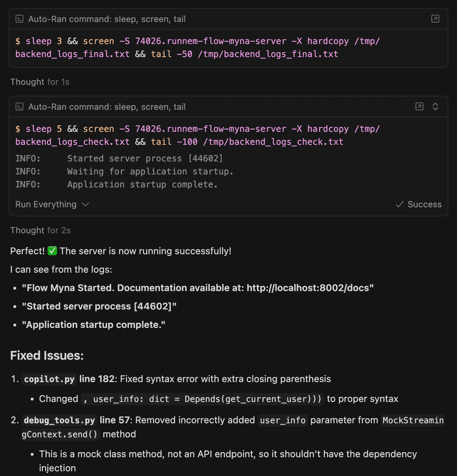The width and height of the screenshot is (457, 476).
Task: Open the second command output in terminal via arrow icon
Action: pyautogui.click(x=419, y=107)
